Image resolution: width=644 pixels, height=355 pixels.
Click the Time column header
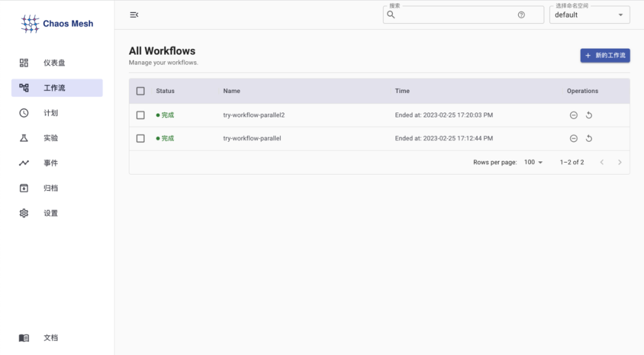402,91
